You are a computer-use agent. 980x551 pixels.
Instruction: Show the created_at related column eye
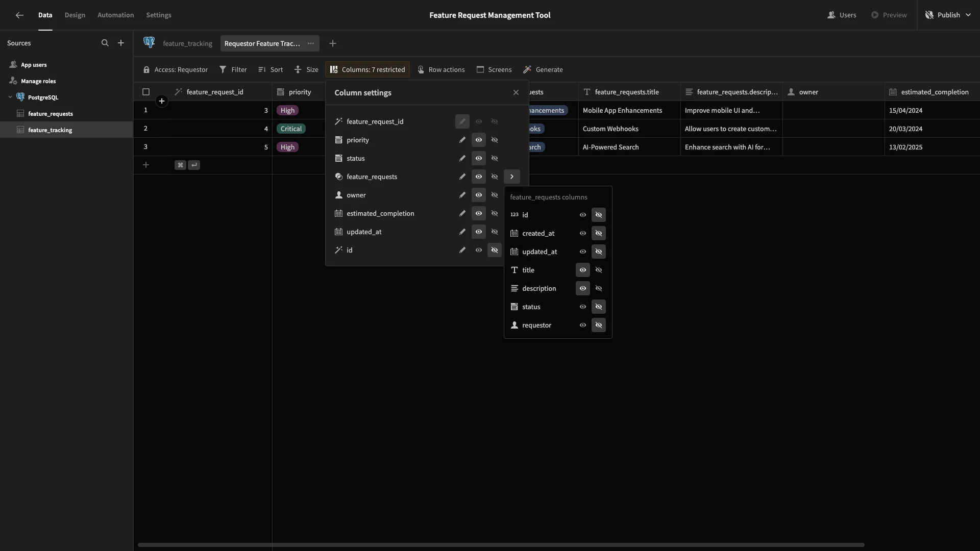pos(583,233)
